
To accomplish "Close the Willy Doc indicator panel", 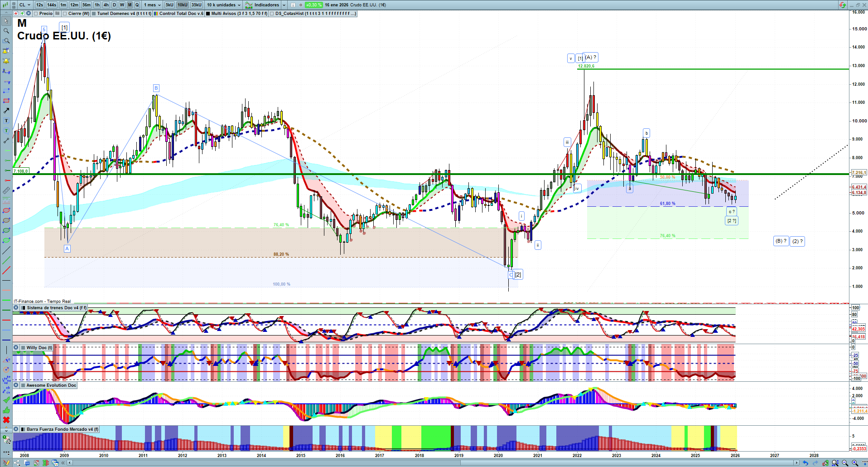I will click(16, 348).
